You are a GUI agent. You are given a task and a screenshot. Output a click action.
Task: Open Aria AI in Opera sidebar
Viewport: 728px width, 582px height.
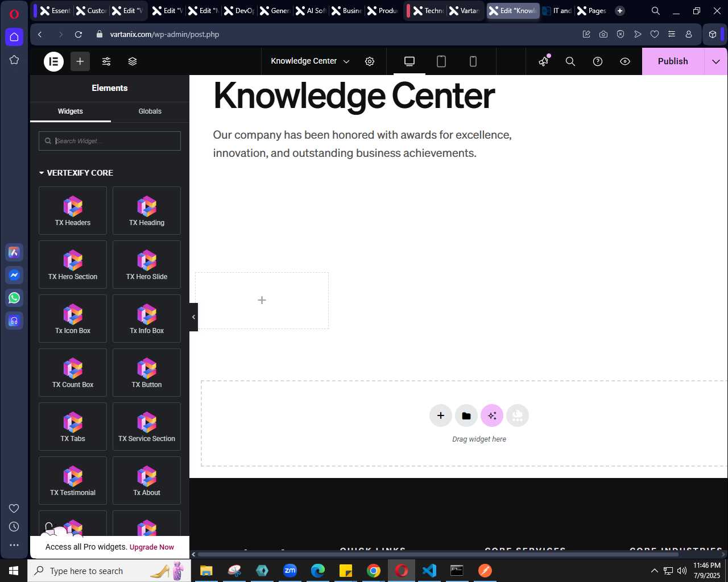14,252
